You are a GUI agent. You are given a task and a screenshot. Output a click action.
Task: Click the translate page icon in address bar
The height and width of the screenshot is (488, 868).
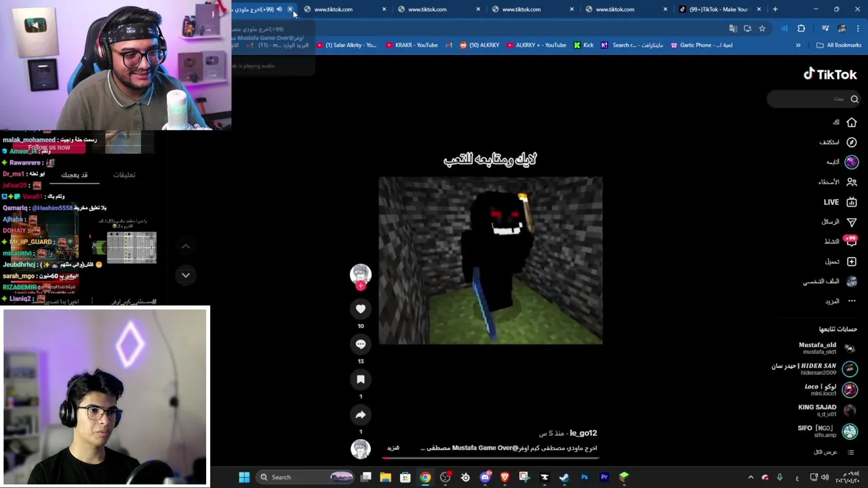[x=733, y=28]
